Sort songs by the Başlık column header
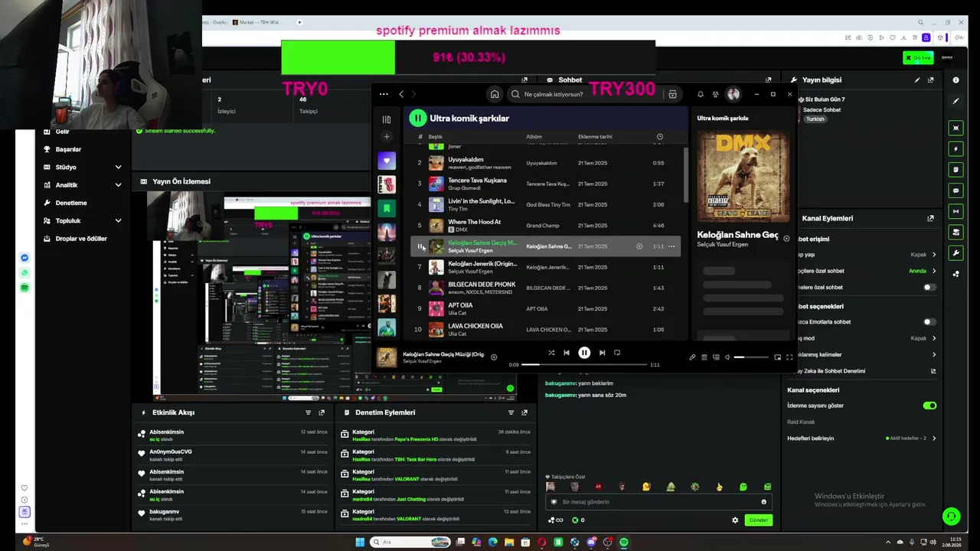This screenshot has height=551, width=980. [436, 137]
